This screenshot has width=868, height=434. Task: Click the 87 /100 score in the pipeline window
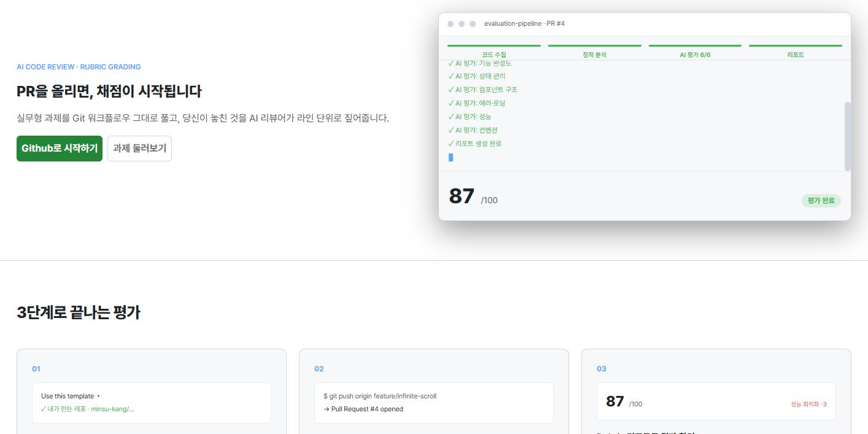pyautogui.click(x=473, y=197)
